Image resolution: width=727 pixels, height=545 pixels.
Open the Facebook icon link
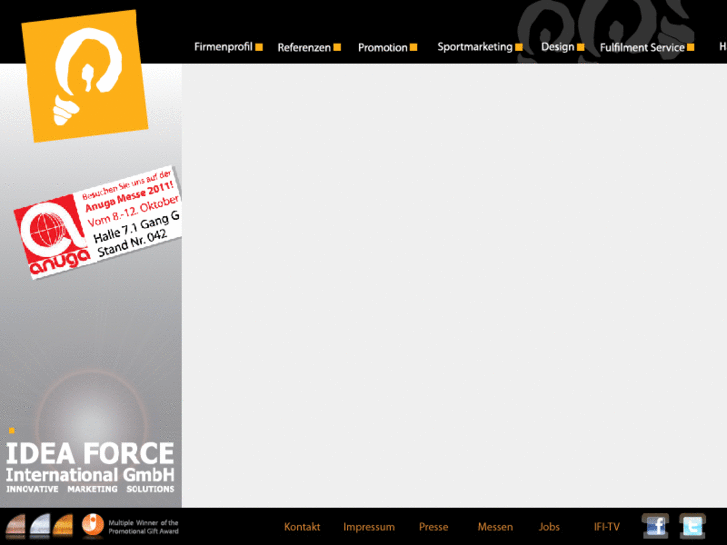click(655, 526)
